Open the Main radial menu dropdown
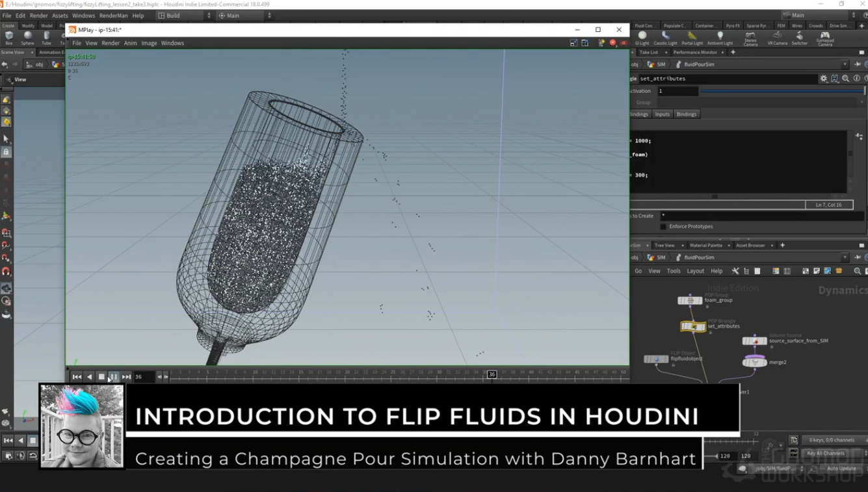The image size is (868, 492). coord(245,16)
